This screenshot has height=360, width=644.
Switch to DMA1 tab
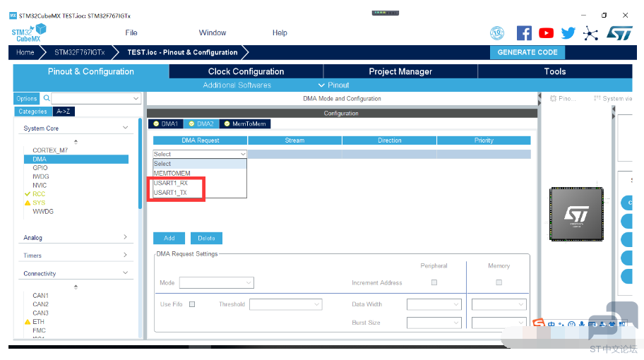pos(165,124)
